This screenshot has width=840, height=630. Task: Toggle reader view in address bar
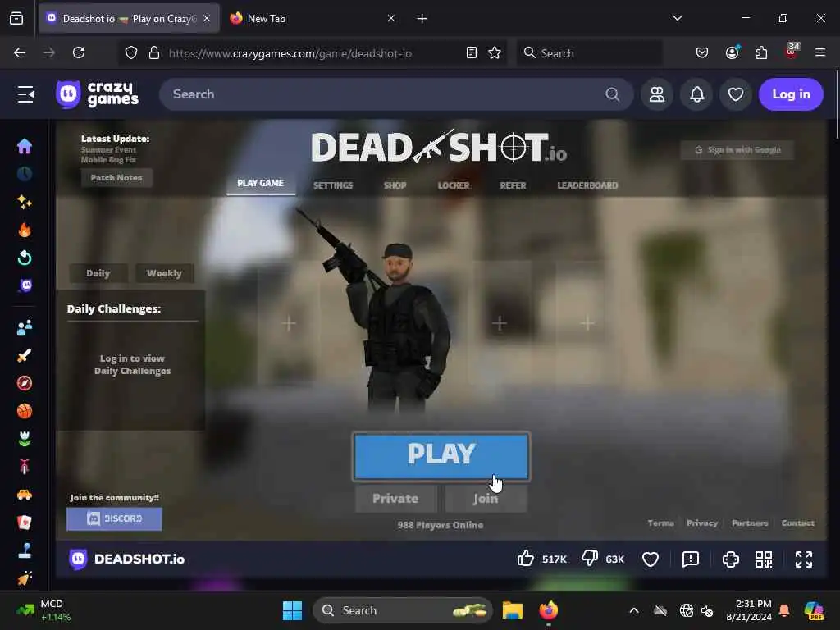tap(472, 52)
